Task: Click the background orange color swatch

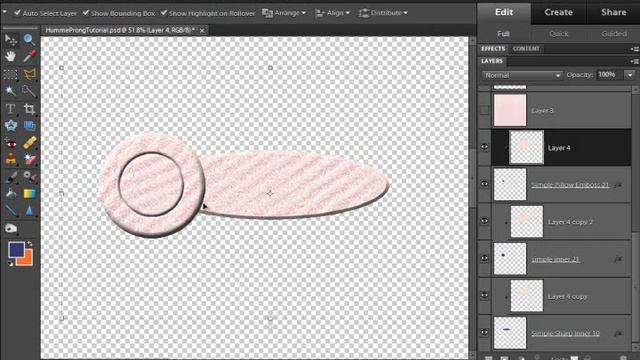Action: [x=27, y=260]
